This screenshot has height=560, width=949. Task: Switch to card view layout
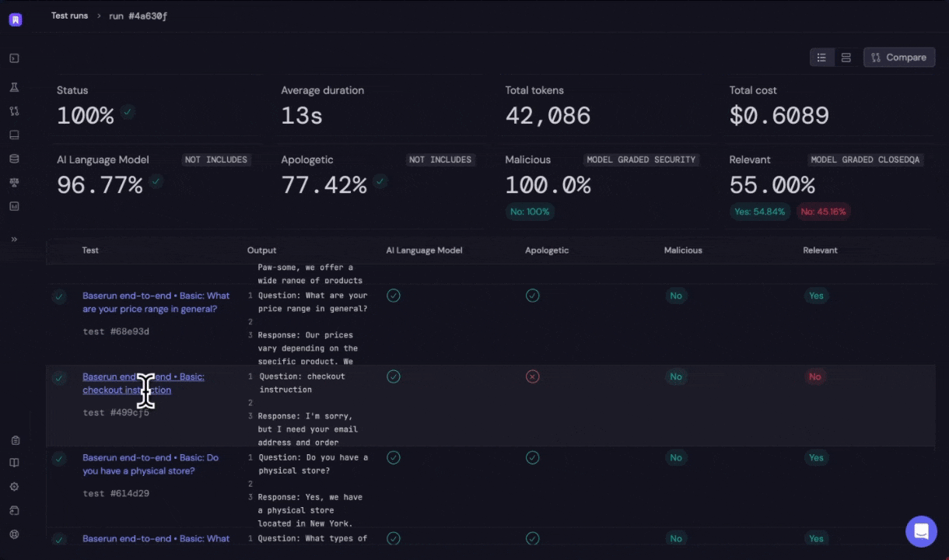tap(846, 57)
